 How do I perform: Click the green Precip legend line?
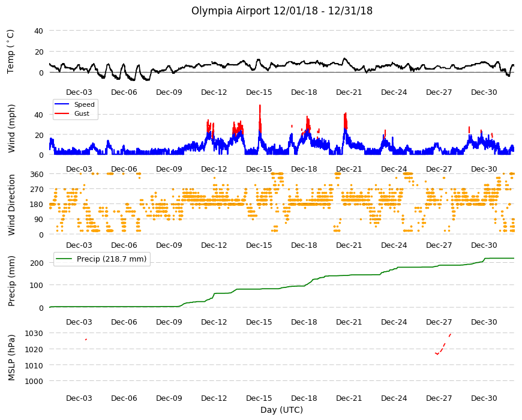(x=64, y=259)
